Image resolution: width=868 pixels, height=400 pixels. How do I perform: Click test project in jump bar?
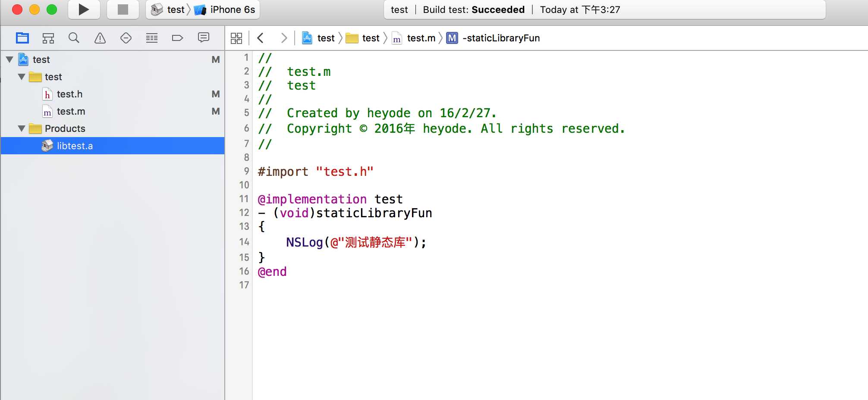(x=318, y=38)
